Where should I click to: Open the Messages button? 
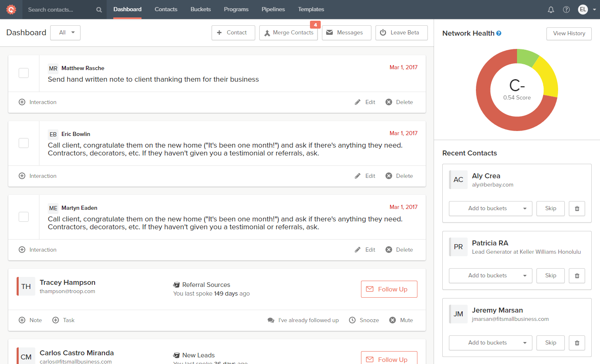(x=346, y=33)
